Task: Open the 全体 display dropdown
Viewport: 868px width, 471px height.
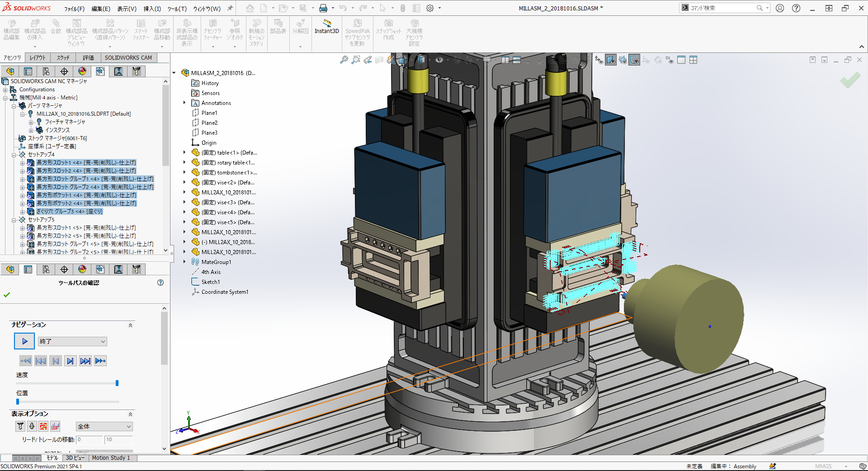Action: [x=104, y=426]
